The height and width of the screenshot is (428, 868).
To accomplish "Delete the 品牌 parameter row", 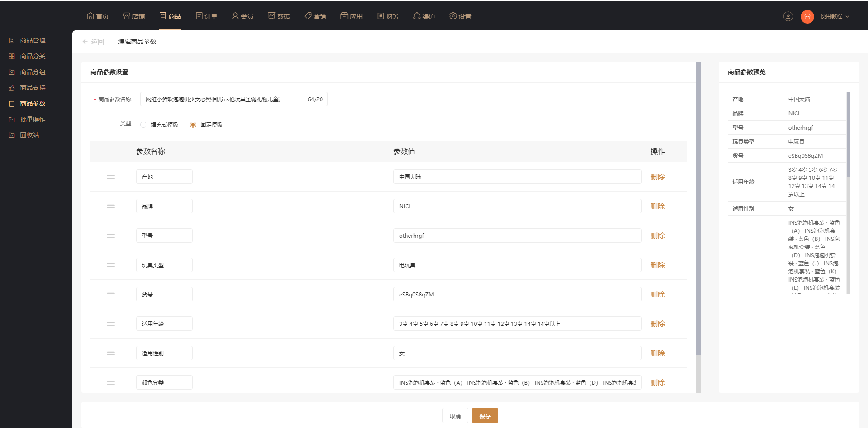I will [657, 206].
